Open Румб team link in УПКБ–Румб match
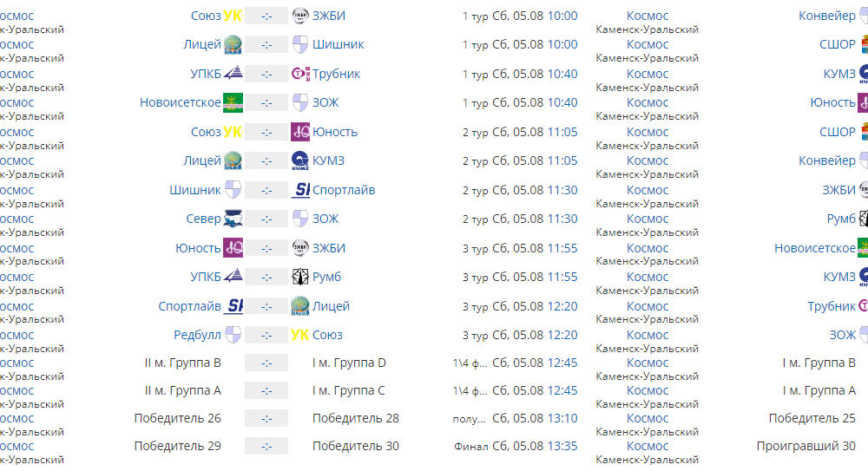868x471 pixels. [326, 278]
